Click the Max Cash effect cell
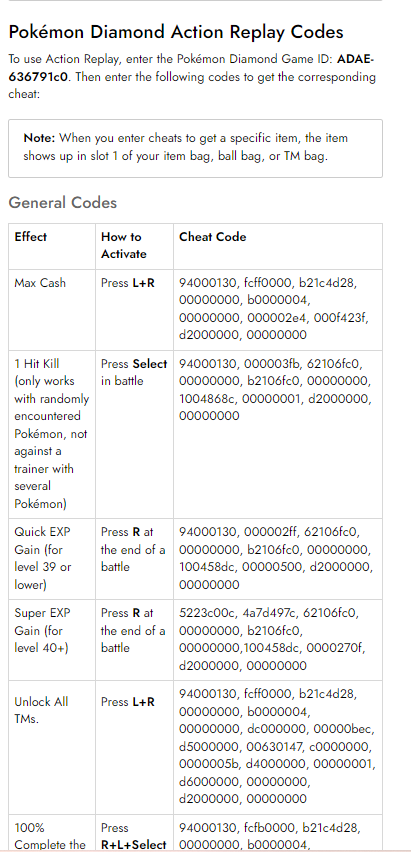 point(52,310)
